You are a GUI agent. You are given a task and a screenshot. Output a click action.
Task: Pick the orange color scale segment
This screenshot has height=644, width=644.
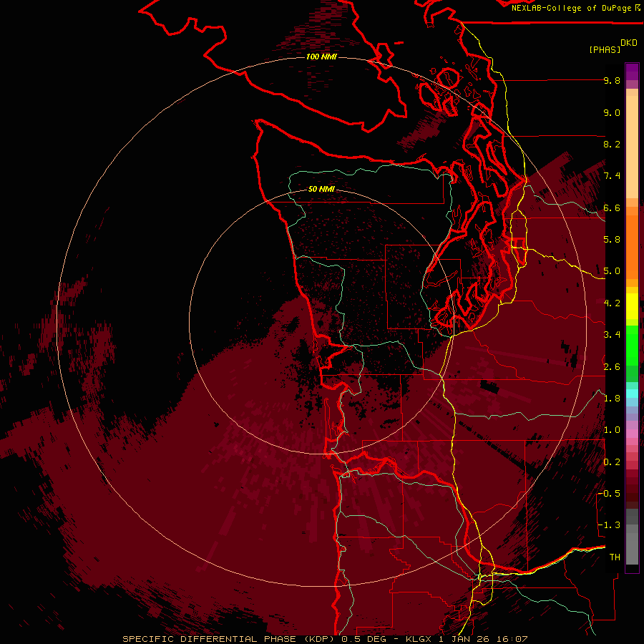point(632,246)
